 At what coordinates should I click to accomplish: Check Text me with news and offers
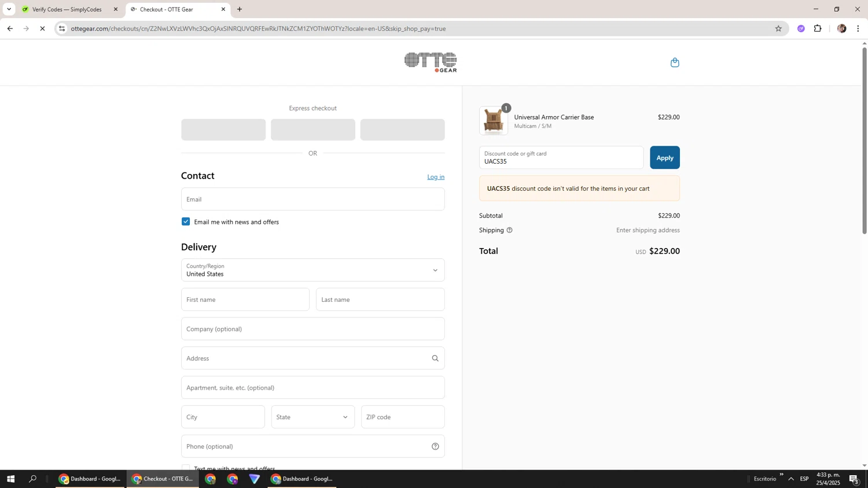[186, 468]
